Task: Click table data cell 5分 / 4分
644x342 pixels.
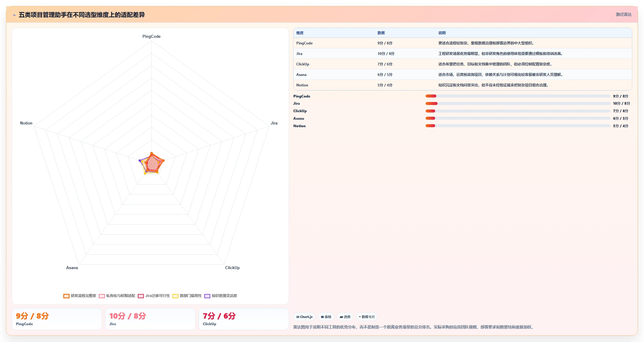Action: (x=385, y=85)
